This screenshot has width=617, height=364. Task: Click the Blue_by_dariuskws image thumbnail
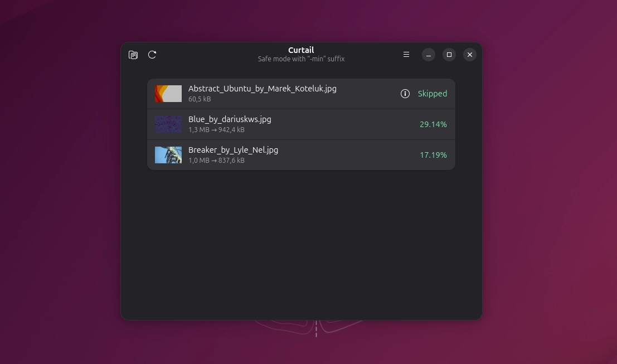[168, 124]
